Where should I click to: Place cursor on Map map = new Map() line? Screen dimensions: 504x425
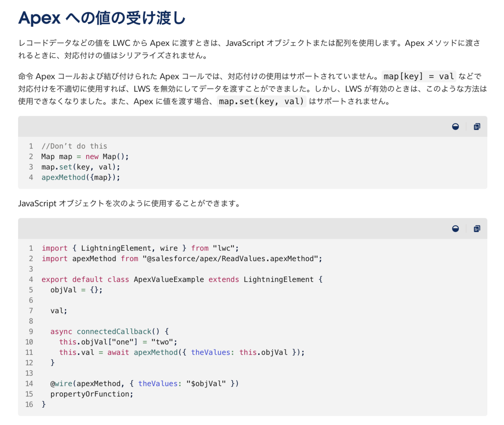click(x=85, y=156)
